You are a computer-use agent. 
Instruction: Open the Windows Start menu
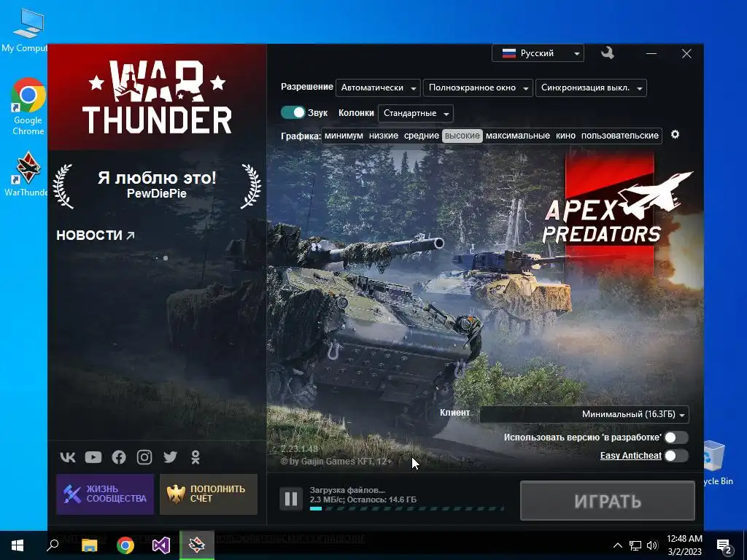coord(18,545)
